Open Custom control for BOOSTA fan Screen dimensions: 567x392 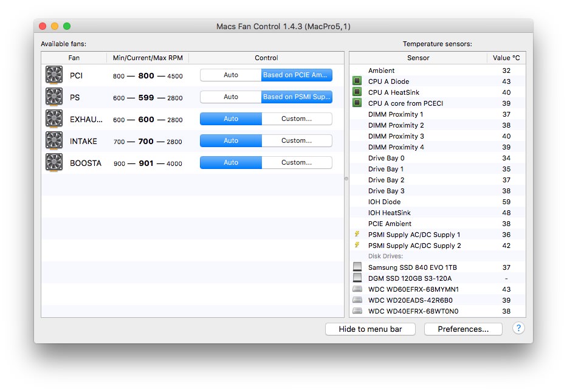(297, 162)
